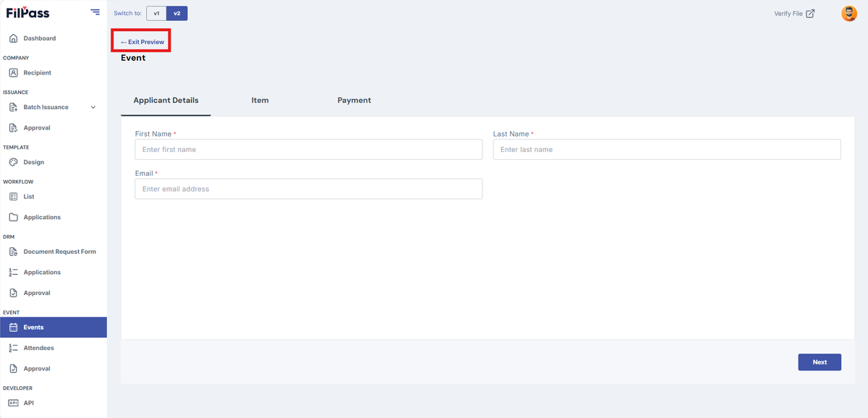Image resolution: width=868 pixels, height=418 pixels.
Task: Click the Verify File link text
Action: pyautogui.click(x=788, y=13)
